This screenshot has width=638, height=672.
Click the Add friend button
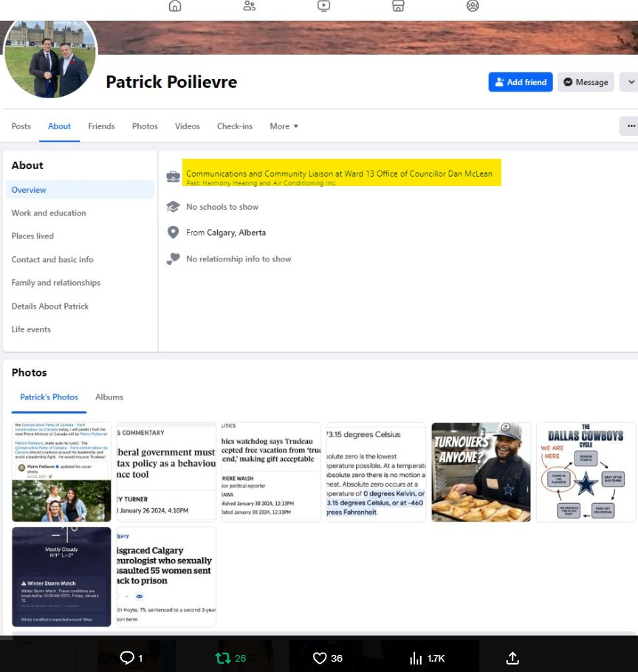point(521,82)
